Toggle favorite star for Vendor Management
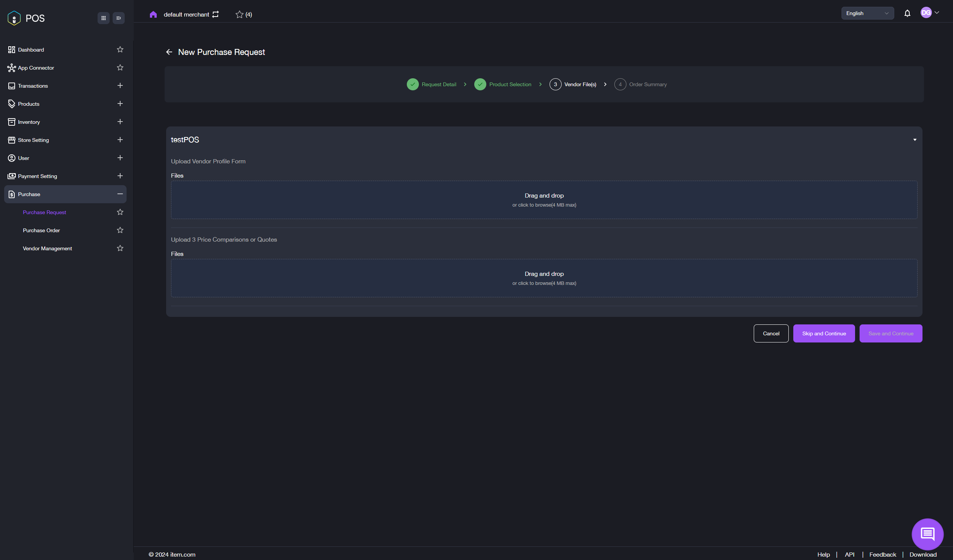Viewport: 953px width, 560px height. (120, 248)
